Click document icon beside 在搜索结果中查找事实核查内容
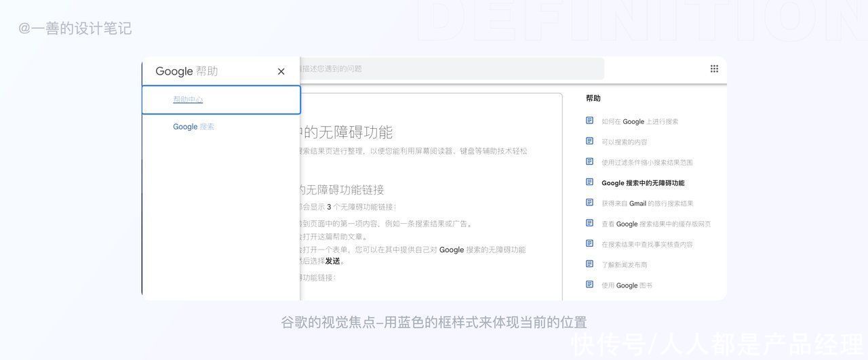The width and height of the screenshot is (868, 360). coord(589,243)
